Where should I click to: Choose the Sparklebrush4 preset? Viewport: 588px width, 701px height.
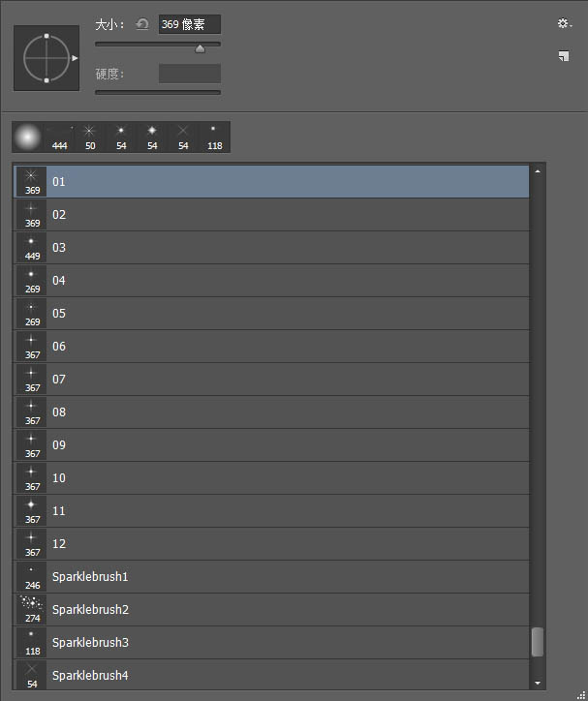coord(271,675)
